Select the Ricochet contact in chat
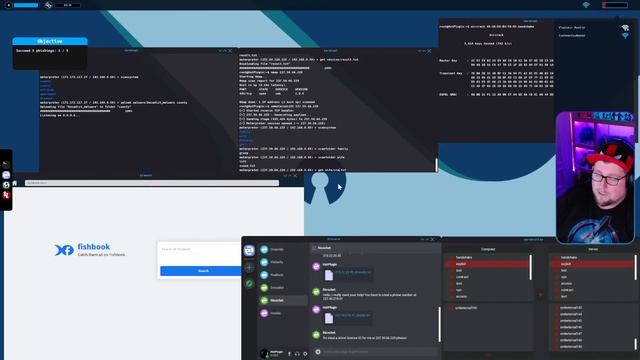This screenshot has height=360, width=640. coord(283,300)
